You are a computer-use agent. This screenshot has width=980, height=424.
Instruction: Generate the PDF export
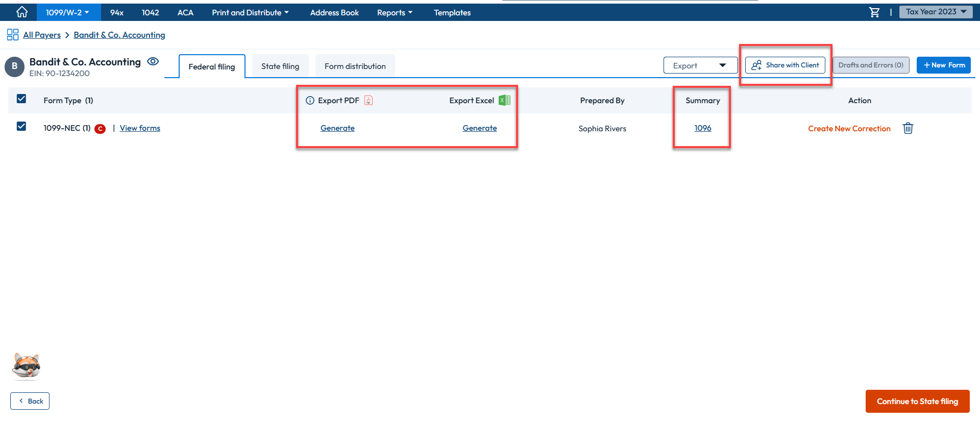click(x=337, y=128)
